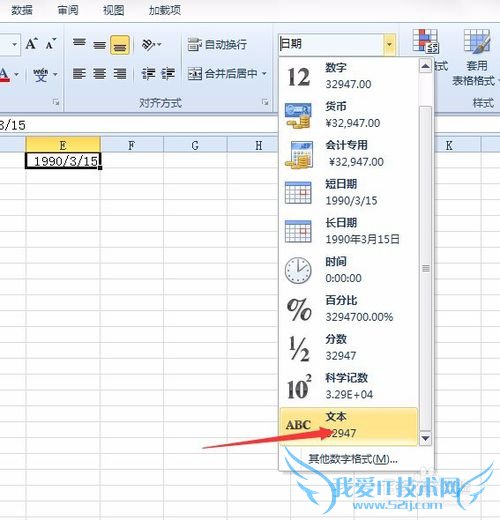Select column E header
The height and width of the screenshot is (520, 500).
click(63, 145)
